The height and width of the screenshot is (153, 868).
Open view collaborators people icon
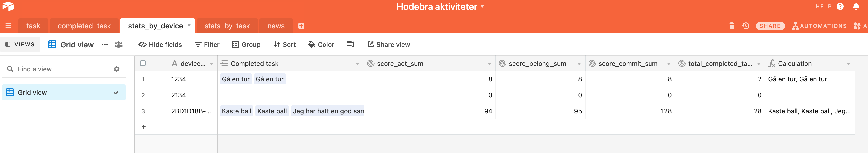[119, 44]
